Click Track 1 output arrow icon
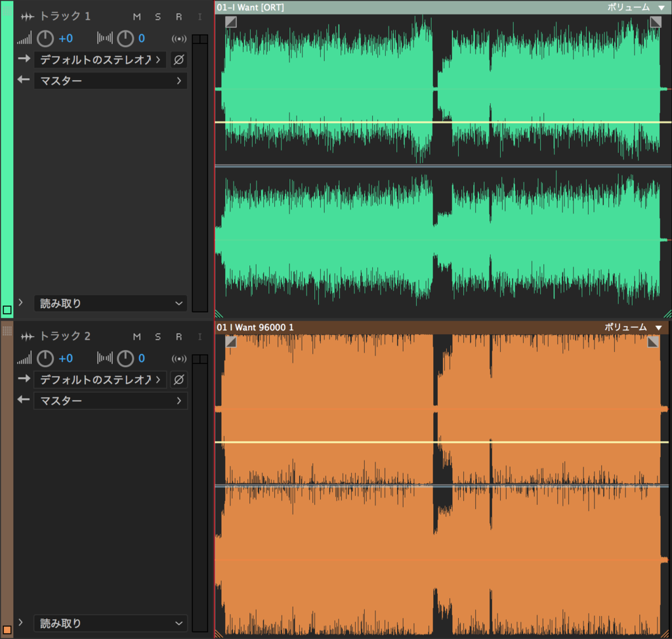Screen dimensions: 672x639 click(x=24, y=79)
